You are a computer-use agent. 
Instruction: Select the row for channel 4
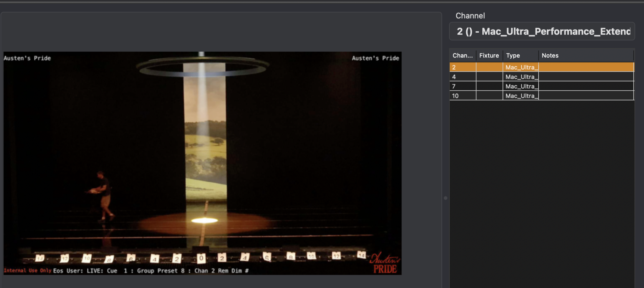coord(462,76)
